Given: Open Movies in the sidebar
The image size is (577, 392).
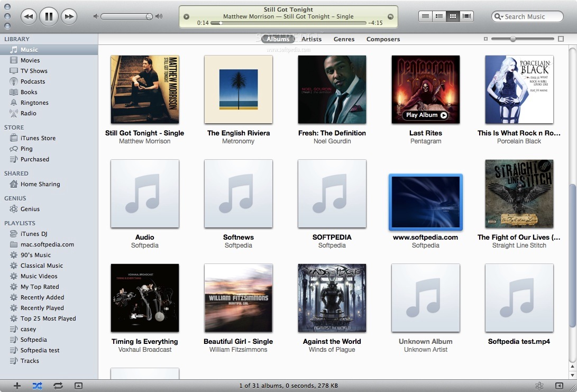Looking at the screenshot, I should pyautogui.click(x=49, y=60).
